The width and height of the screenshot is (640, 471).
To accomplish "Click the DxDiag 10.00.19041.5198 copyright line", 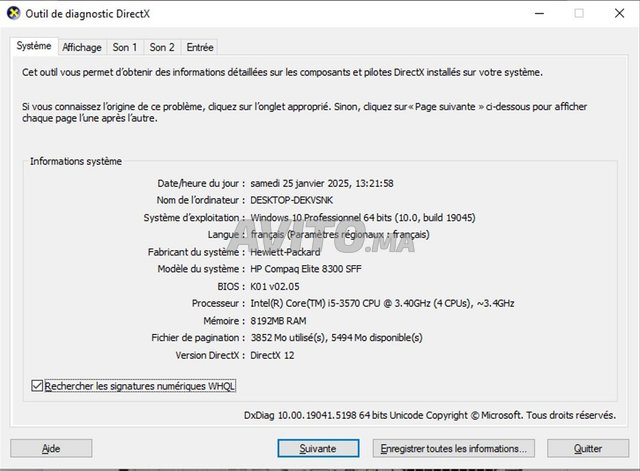I will click(430, 415).
